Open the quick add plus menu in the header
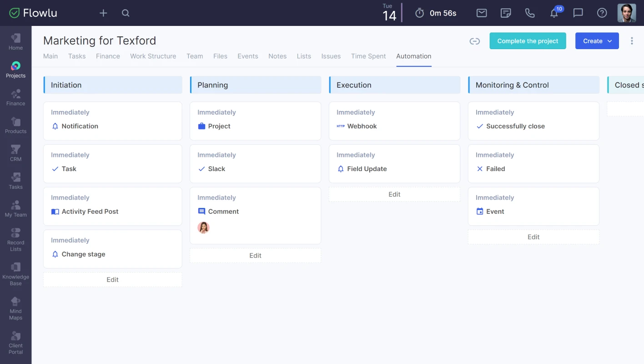The image size is (644, 364). point(103,13)
